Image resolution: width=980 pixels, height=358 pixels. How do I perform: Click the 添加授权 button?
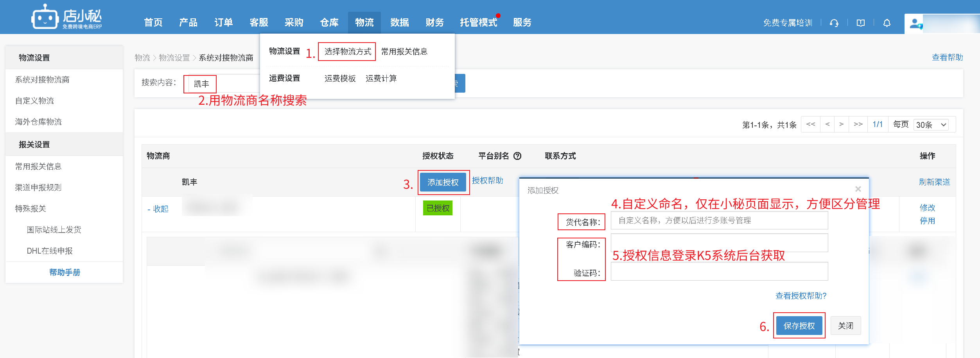443,183
